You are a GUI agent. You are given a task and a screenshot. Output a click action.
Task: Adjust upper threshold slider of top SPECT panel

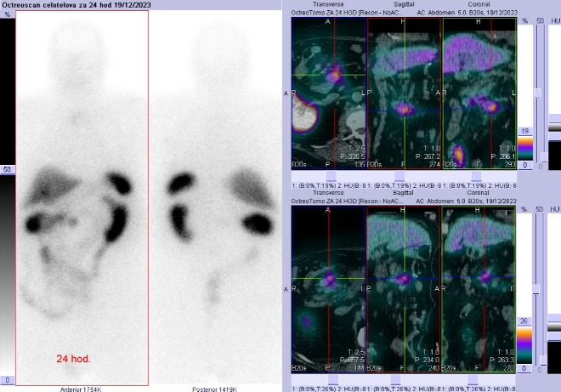(x=537, y=94)
